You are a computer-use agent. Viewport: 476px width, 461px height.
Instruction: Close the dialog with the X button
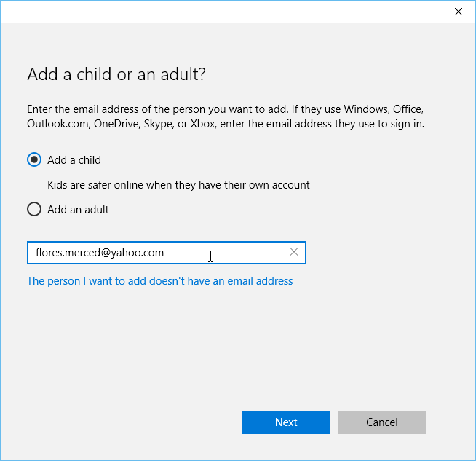[x=459, y=12]
